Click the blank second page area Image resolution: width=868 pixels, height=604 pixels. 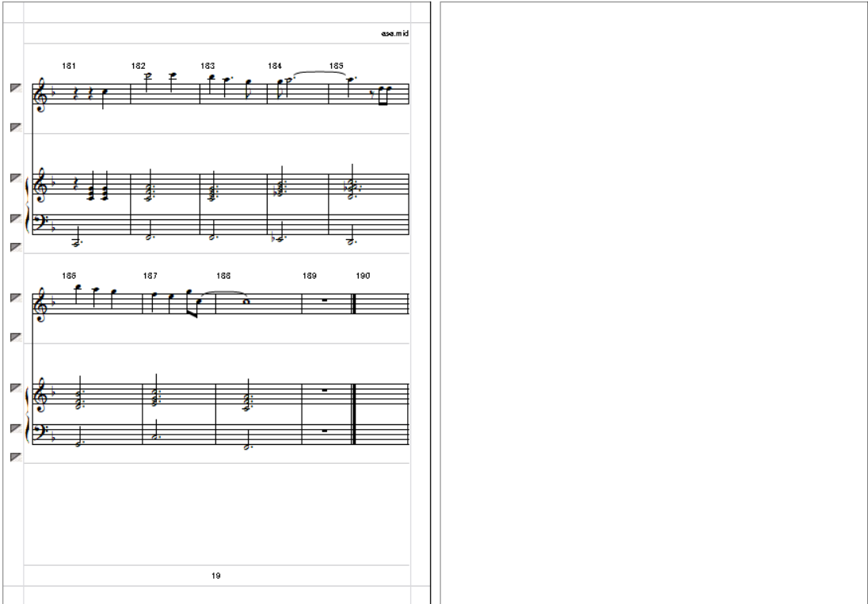(x=653, y=302)
